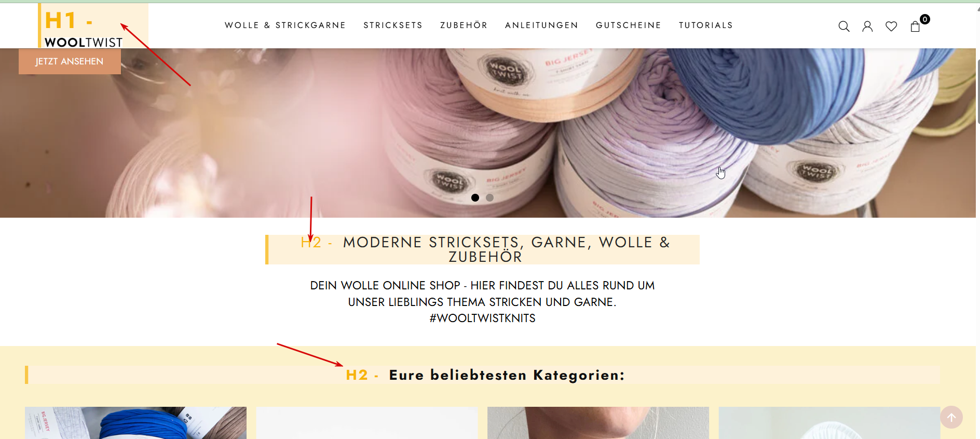Open the Anleitungen menu item
Viewport: 980px width, 439px height.
coord(541,25)
